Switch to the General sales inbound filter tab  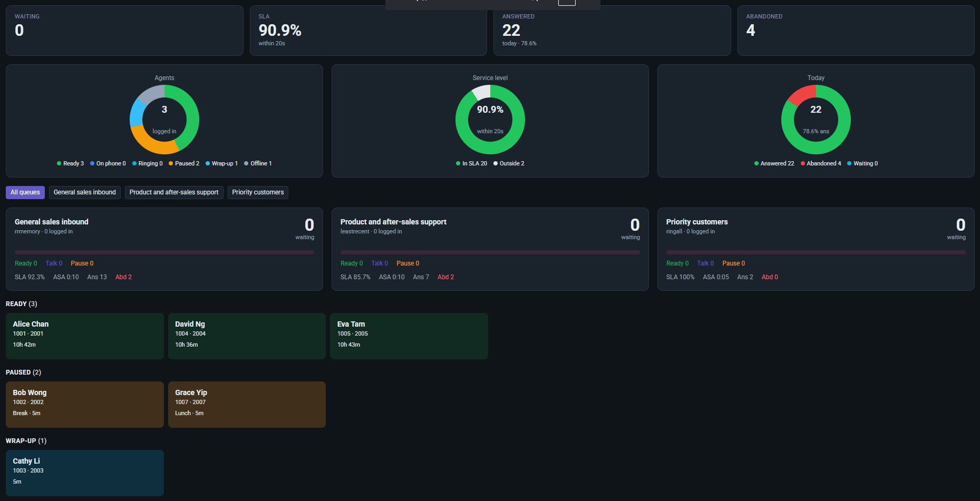click(85, 192)
